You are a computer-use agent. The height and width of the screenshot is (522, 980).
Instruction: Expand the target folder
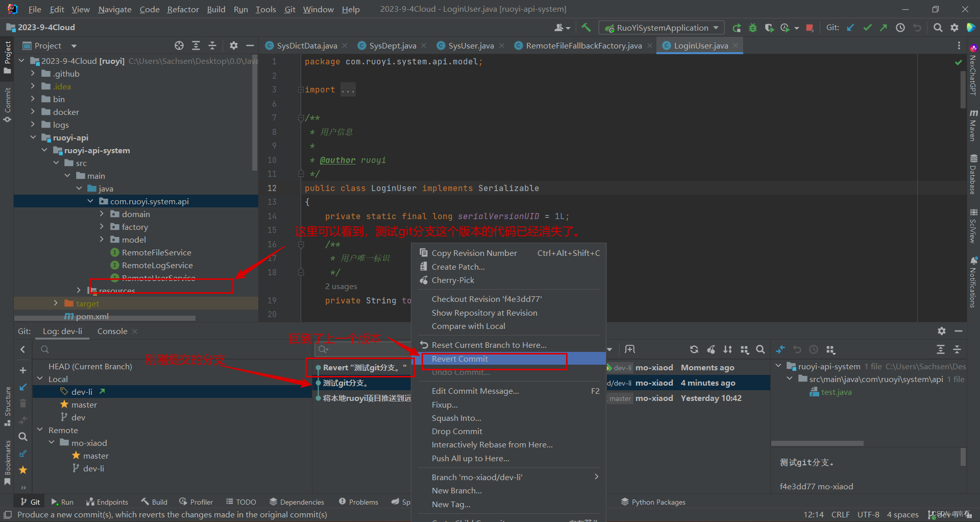[56, 303]
